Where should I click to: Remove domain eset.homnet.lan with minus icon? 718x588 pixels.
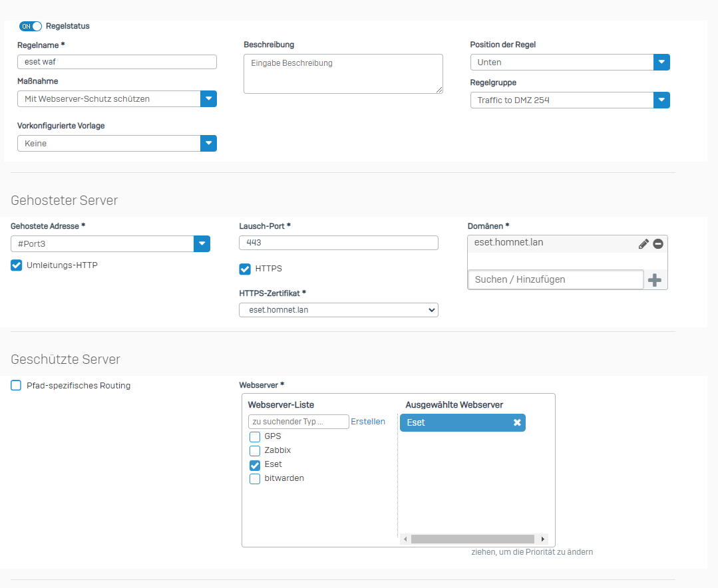[658, 244]
